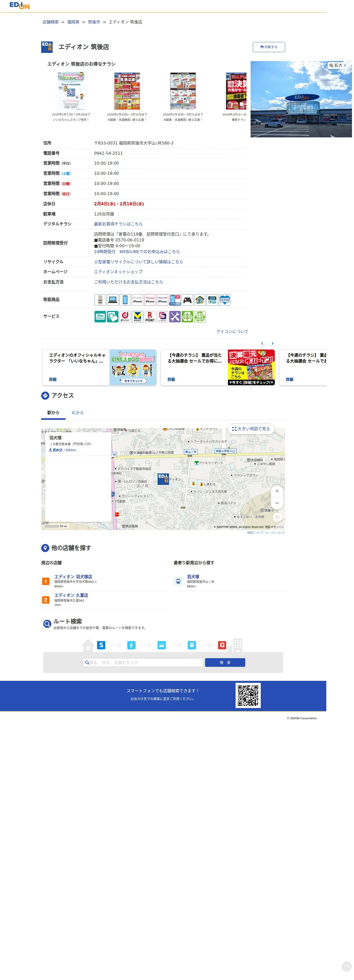Click the UQ mobile iPhone icon
Viewport: 354px width, 980px height.
(x=163, y=300)
